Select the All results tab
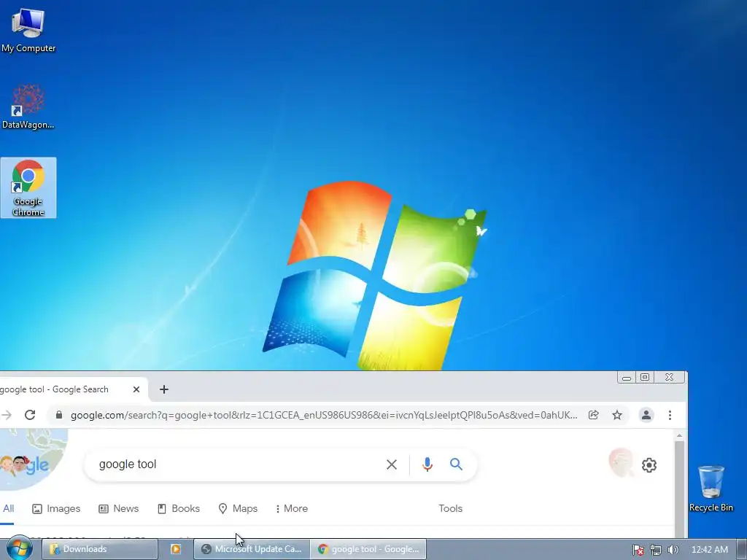 (x=8, y=508)
